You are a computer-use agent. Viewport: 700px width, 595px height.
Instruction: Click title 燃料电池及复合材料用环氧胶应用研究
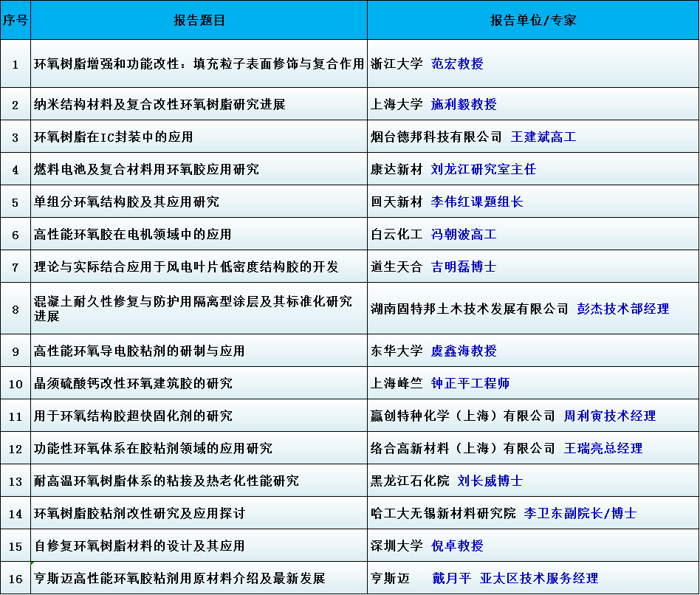point(146,170)
